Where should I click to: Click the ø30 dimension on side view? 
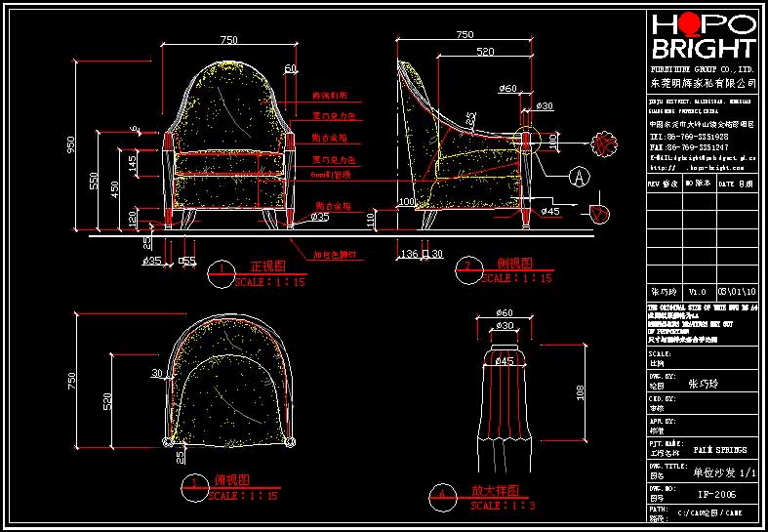545,105
